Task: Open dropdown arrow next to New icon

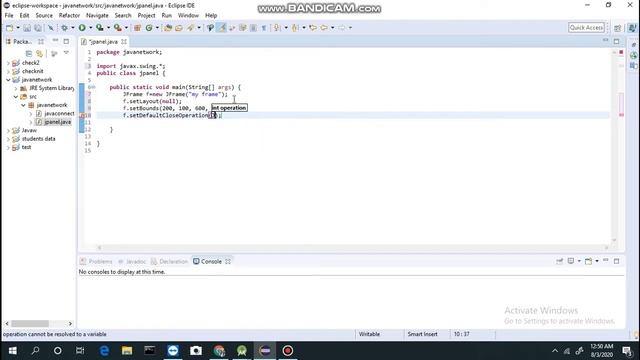Action: tap(18, 28)
